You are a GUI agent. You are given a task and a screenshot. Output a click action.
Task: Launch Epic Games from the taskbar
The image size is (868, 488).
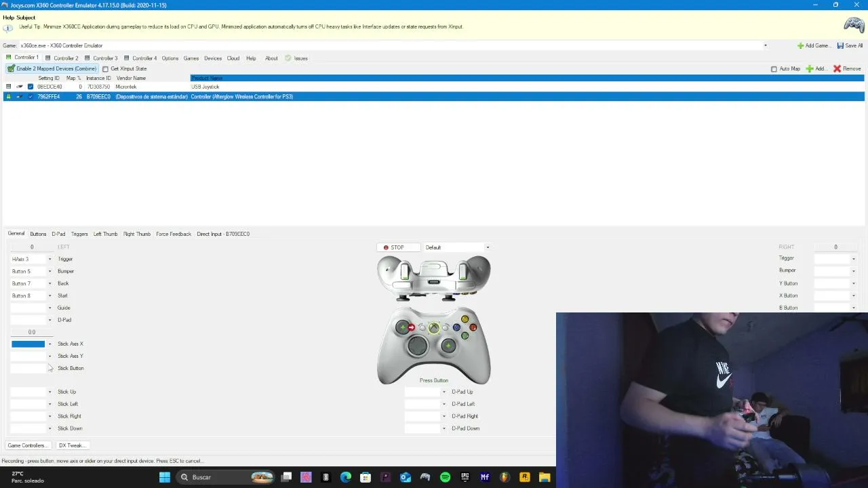coord(465,477)
